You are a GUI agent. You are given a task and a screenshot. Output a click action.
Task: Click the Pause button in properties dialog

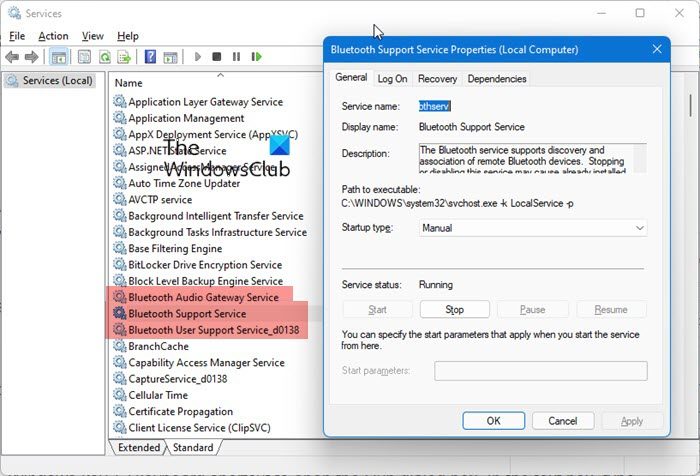click(x=532, y=309)
